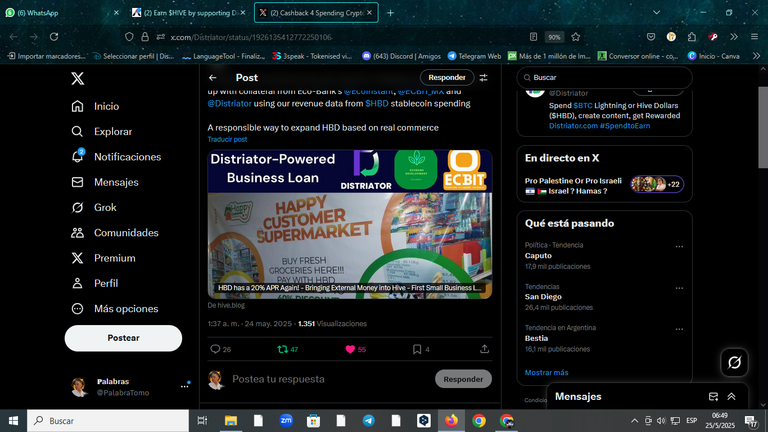Show hidden tray icons arrow
Screen dimensions: 768x432
[634, 421]
